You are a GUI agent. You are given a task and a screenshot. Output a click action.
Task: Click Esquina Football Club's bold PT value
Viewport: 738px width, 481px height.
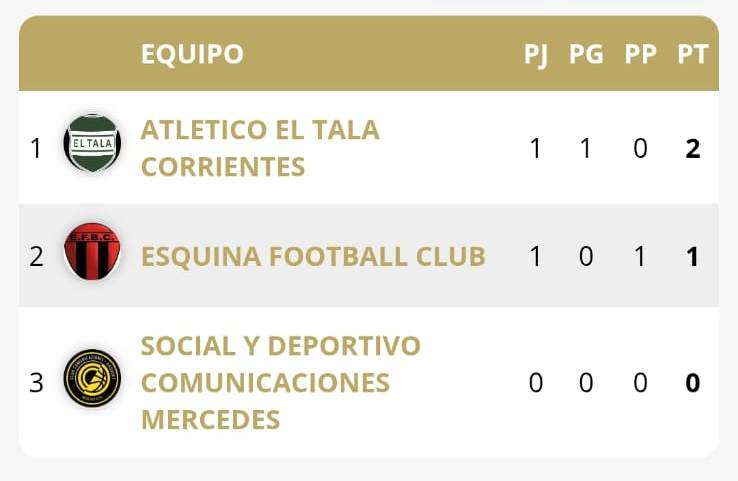(x=692, y=257)
